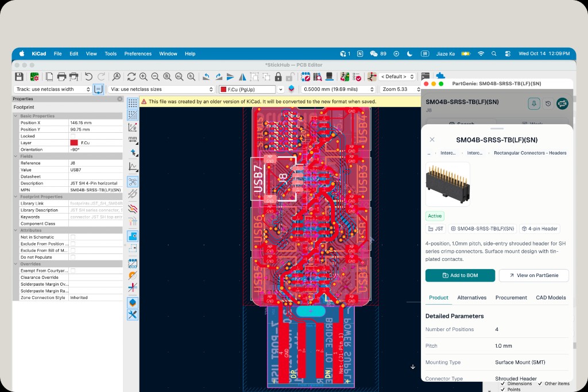Toggle curved ratsnest lines
The image size is (588, 392).
tap(133, 194)
